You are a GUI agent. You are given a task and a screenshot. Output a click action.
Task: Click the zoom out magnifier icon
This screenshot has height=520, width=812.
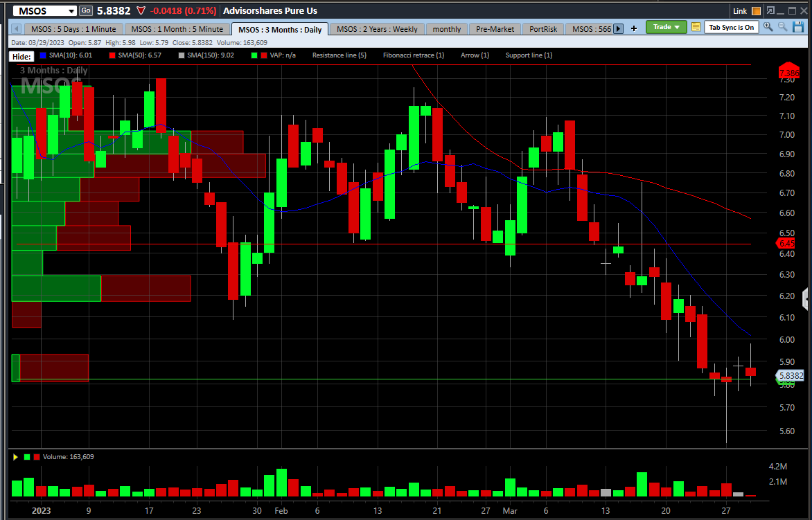pyautogui.click(x=782, y=27)
